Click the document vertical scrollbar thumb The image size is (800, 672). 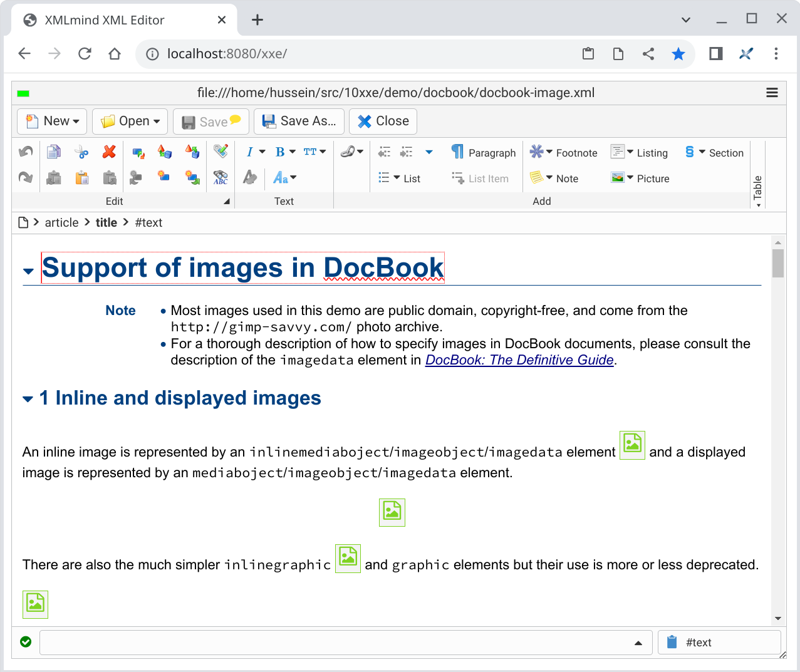pos(778,263)
